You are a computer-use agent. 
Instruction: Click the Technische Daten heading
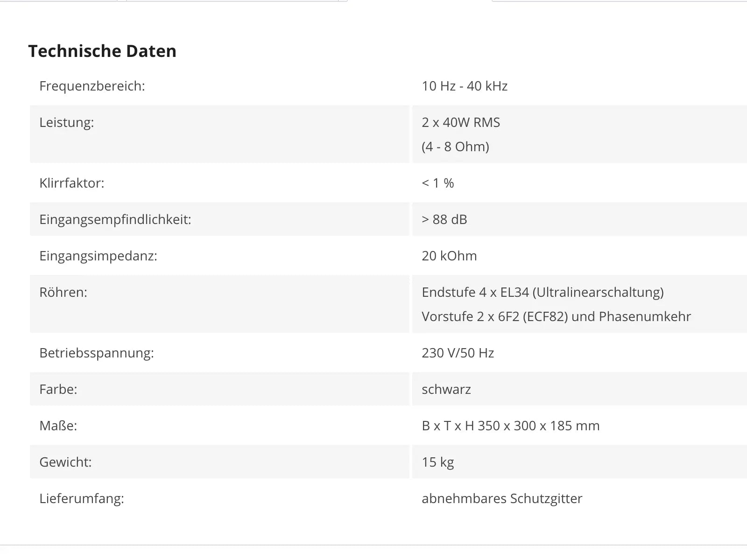[x=102, y=51]
